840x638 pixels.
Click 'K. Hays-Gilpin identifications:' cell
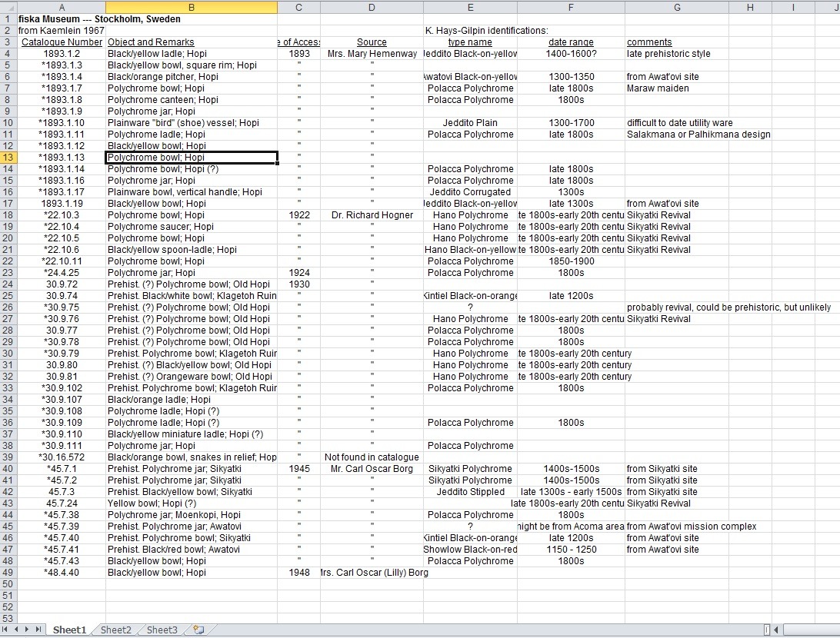(486, 31)
